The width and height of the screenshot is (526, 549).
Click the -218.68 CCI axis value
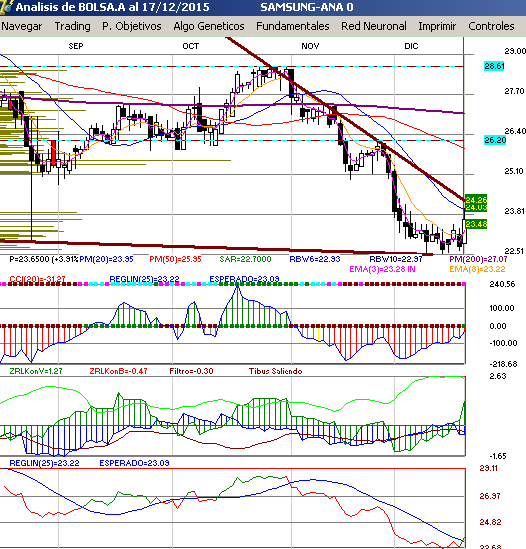[503, 364]
